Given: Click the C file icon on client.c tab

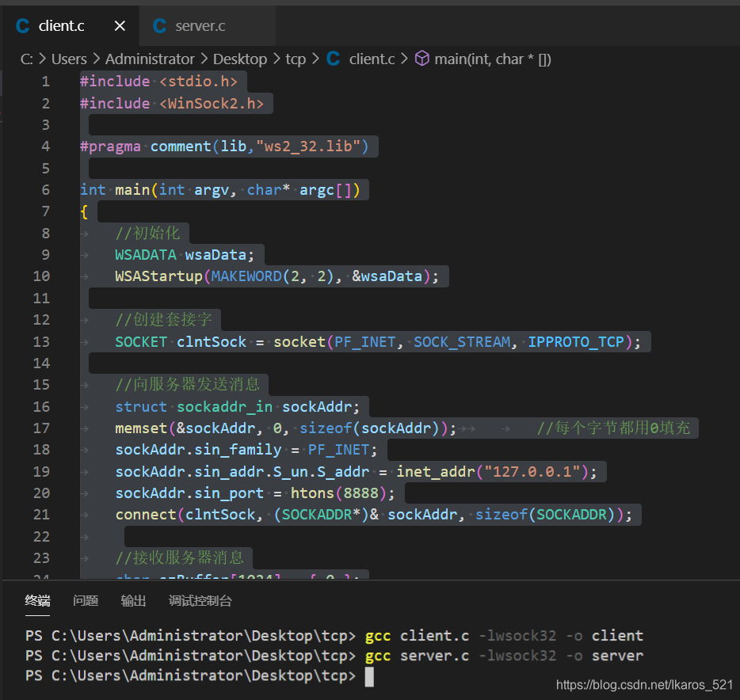Looking at the screenshot, I should point(23,26).
